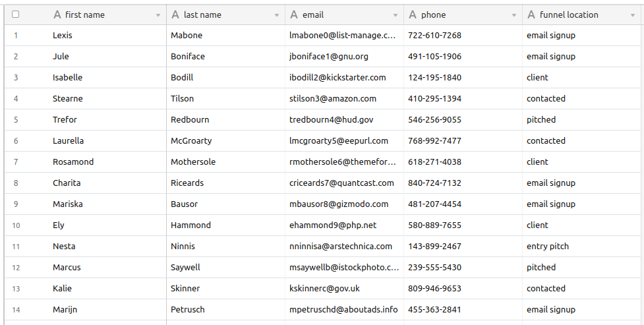Click the text type icon beside phone
This screenshot has height=325, width=644.
[413, 15]
